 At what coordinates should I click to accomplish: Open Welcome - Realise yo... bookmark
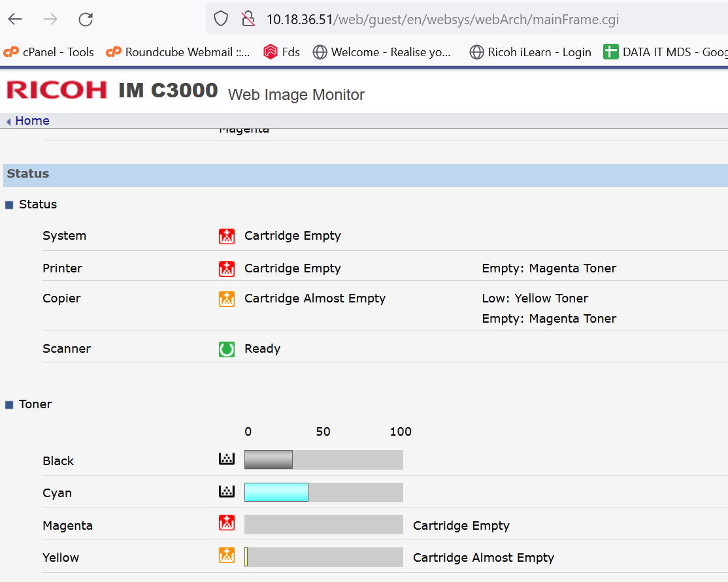click(382, 52)
